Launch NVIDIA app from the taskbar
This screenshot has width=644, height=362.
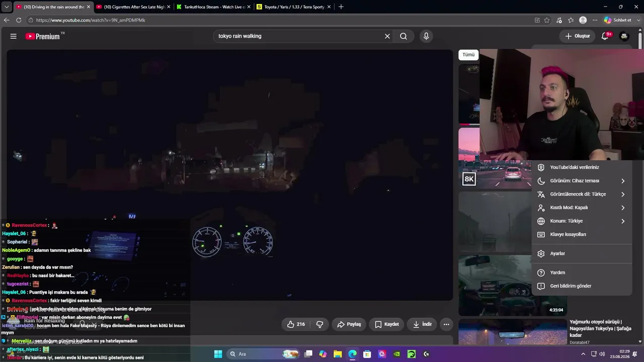click(397, 354)
